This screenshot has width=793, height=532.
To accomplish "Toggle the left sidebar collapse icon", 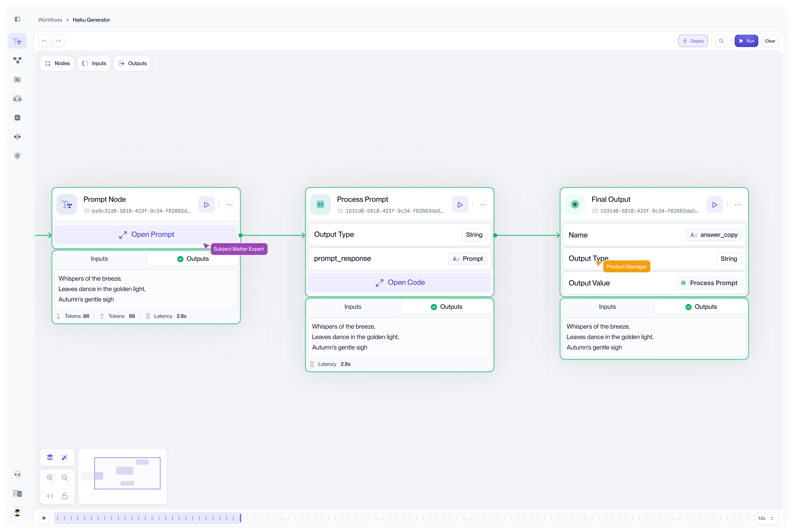I will (x=17, y=19).
